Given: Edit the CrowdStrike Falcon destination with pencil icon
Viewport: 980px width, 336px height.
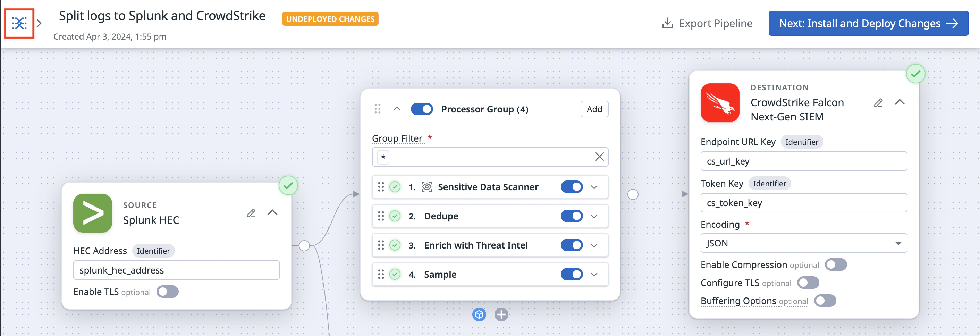Looking at the screenshot, I should [x=878, y=103].
